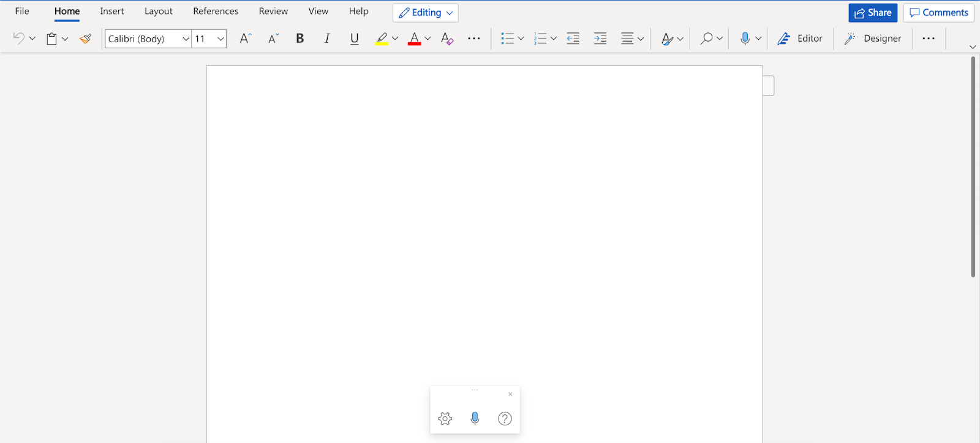Click the blue Share button
980x443 pixels.
point(872,13)
